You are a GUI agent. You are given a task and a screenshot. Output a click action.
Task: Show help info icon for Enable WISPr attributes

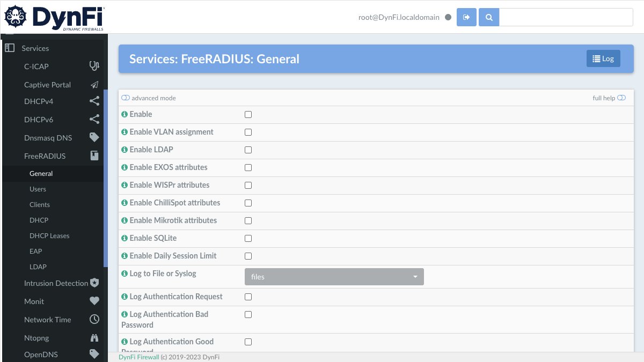coord(125,185)
